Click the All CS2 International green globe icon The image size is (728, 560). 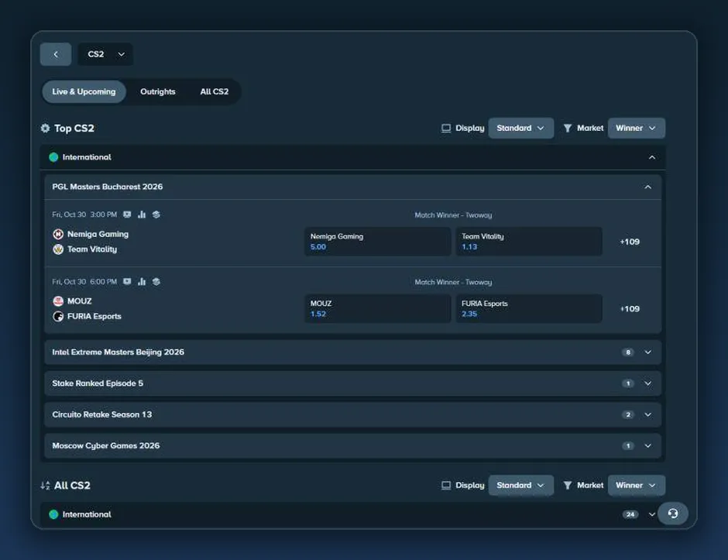(x=53, y=514)
